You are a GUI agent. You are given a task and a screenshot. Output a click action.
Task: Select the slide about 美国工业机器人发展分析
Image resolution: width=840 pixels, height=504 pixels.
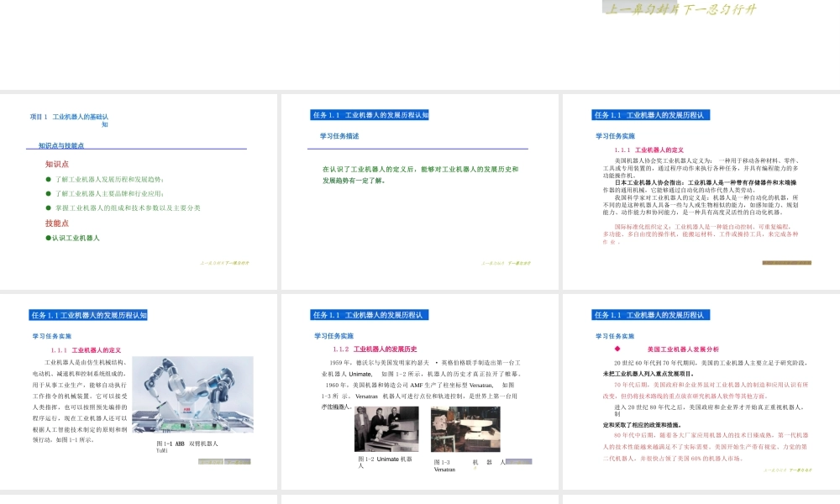pos(701,391)
